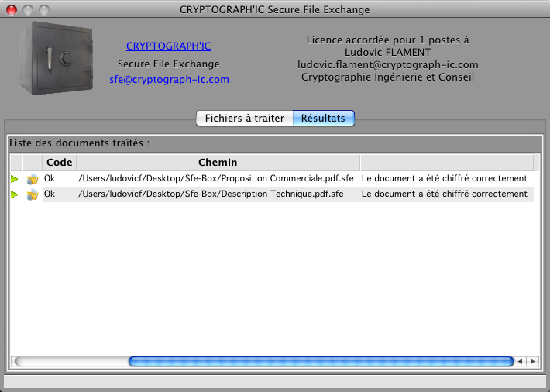Click encrypted file icon for Description Technique
The image size is (550, 392).
pyautogui.click(x=33, y=194)
